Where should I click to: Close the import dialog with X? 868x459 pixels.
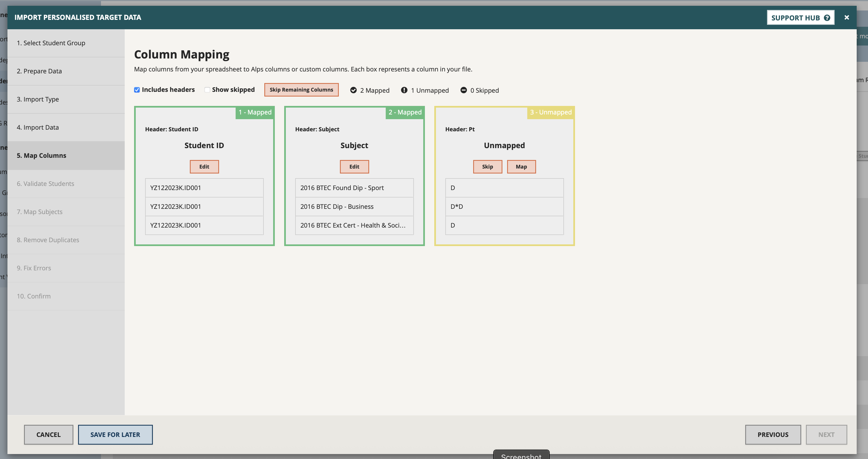pos(846,17)
